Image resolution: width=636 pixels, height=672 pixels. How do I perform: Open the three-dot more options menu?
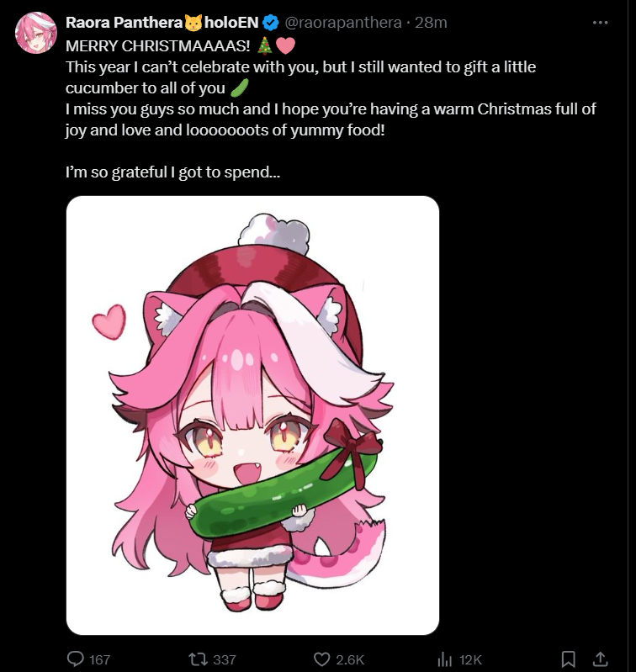600,22
